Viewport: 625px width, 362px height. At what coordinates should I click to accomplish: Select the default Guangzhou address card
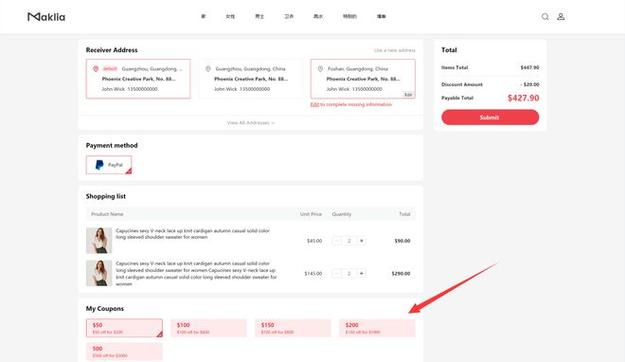tap(138, 79)
